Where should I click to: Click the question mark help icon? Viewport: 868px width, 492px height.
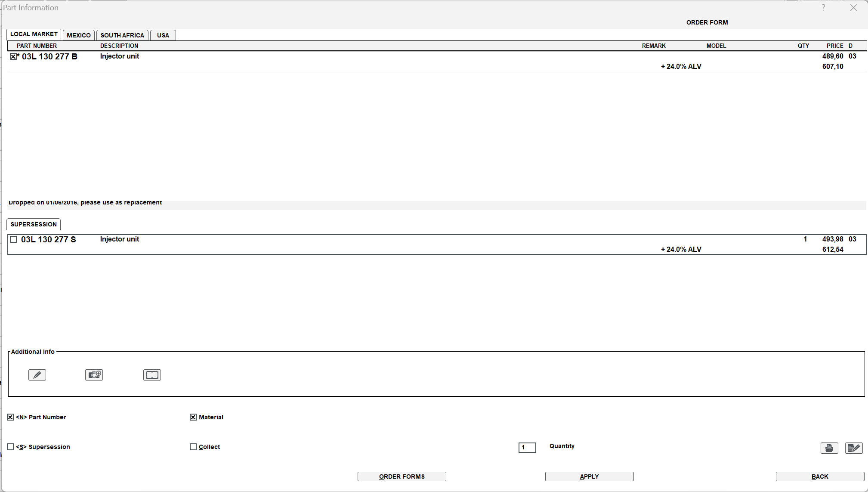(x=823, y=8)
